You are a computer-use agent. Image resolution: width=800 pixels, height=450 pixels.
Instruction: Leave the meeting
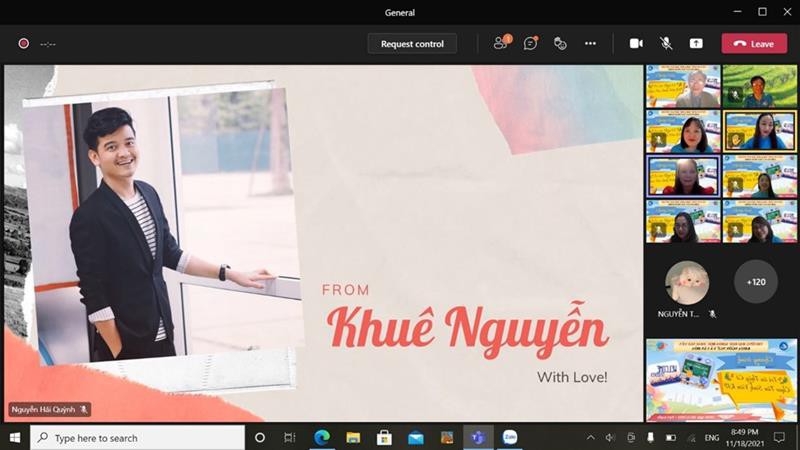point(754,43)
